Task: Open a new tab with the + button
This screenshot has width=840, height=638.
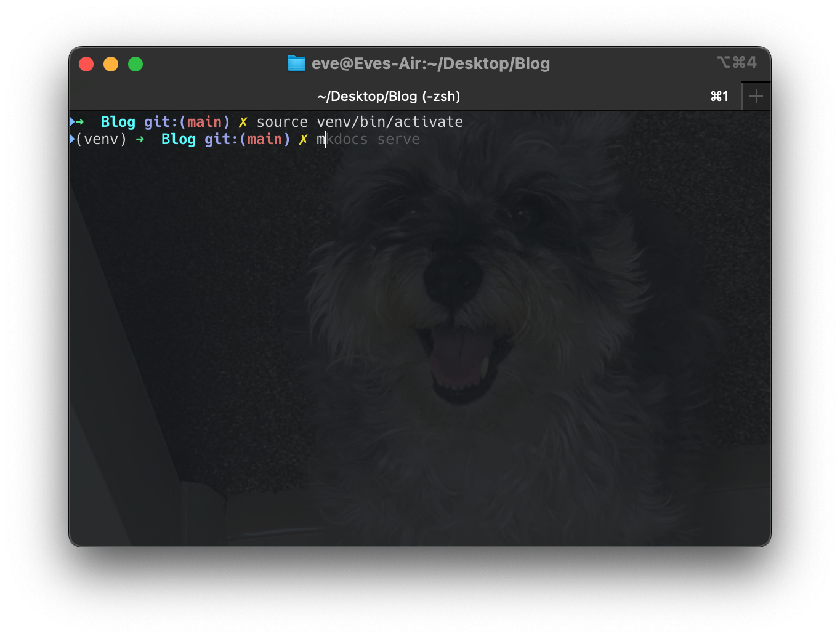Action: [x=756, y=95]
